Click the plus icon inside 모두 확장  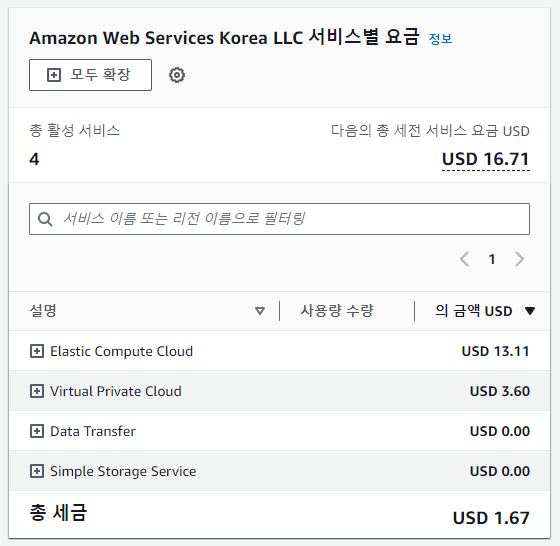tap(54, 75)
